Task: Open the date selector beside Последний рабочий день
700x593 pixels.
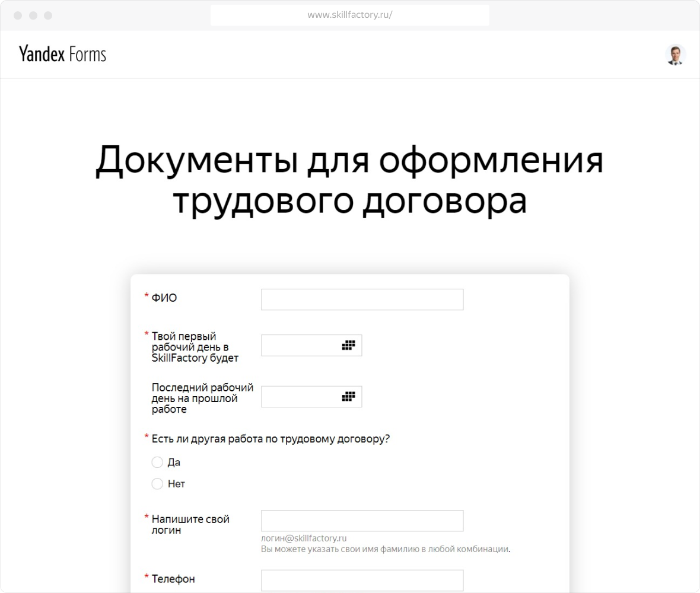Action: pyautogui.click(x=350, y=396)
